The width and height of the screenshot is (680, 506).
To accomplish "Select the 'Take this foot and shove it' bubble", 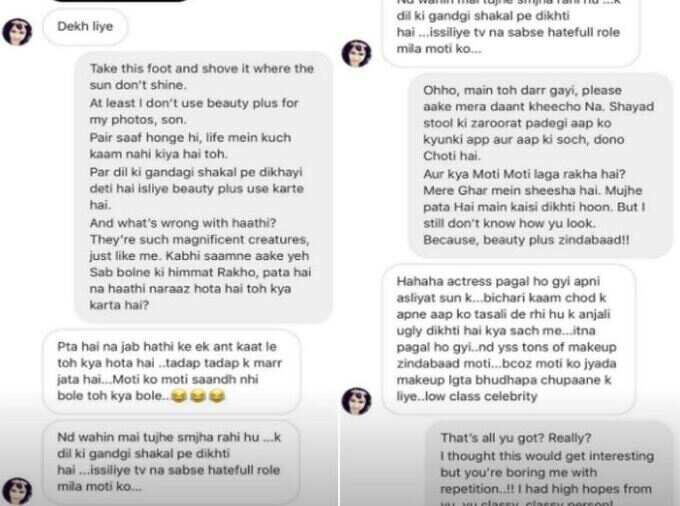I will 203,187.
